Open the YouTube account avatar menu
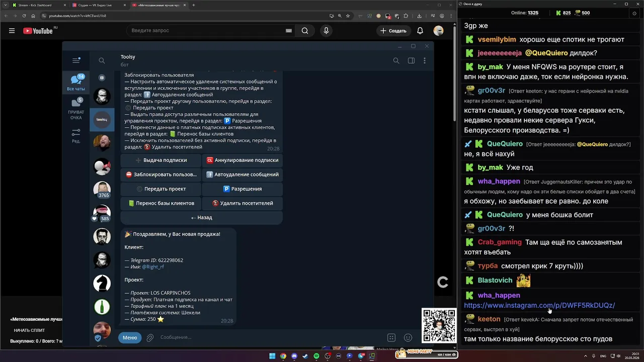Image resolution: width=644 pixels, height=362 pixels. (x=438, y=31)
